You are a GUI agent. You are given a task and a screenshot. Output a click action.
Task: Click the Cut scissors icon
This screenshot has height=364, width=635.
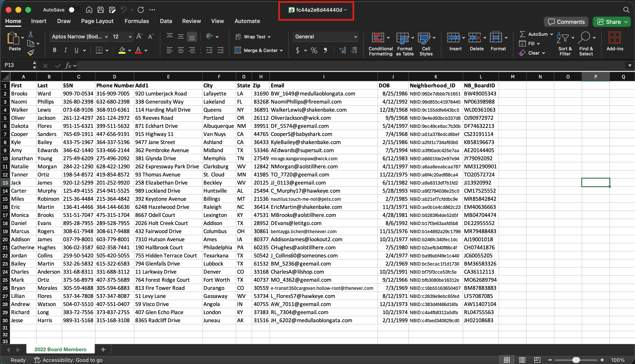(x=30, y=34)
